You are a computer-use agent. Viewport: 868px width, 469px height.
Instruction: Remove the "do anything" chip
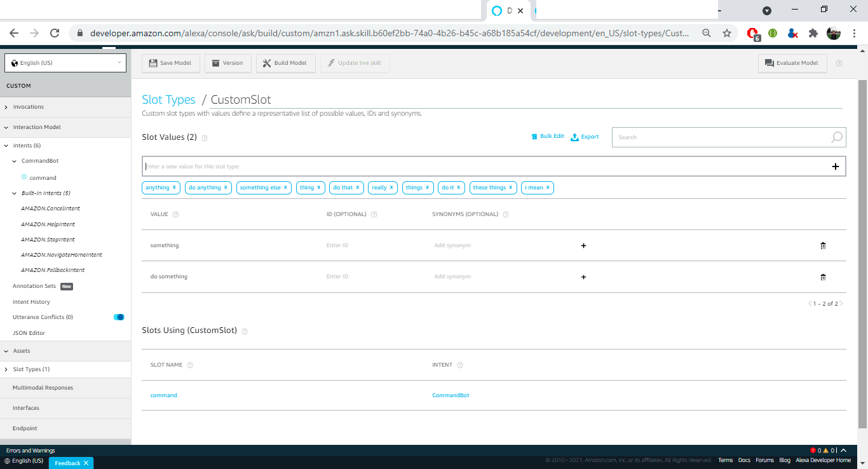click(226, 187)
